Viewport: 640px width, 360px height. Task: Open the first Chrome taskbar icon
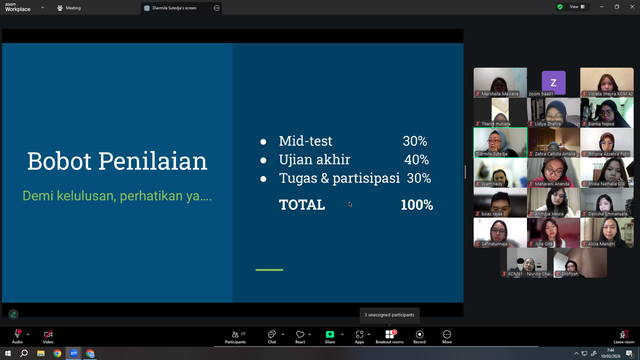pos(57,353)
